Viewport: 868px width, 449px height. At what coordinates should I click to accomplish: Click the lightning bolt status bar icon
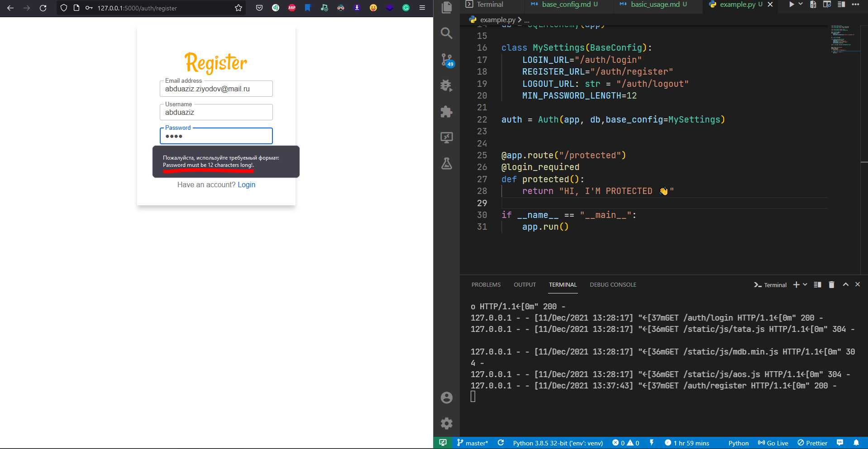coord(652,443)
